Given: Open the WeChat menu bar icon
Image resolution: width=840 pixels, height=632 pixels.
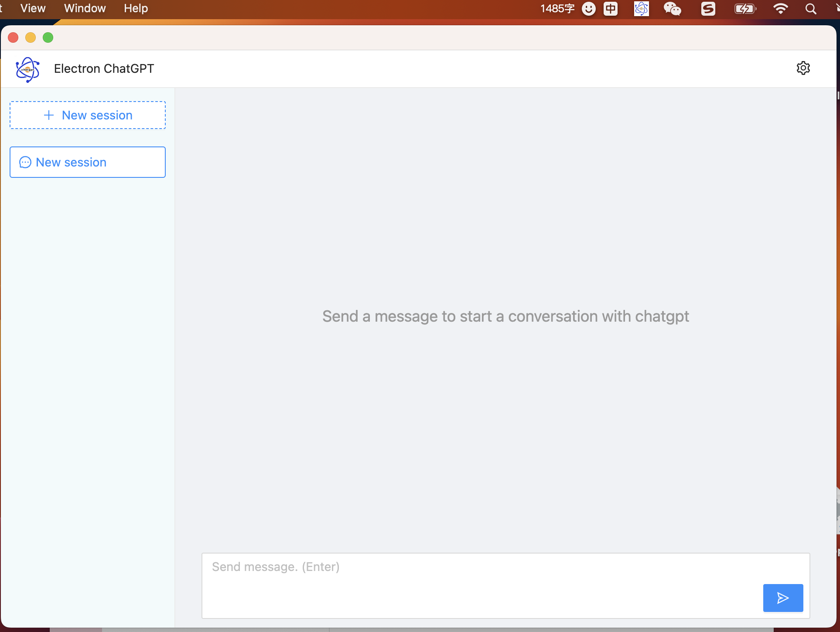Looking at the screenshot, I should click(672, 9).
